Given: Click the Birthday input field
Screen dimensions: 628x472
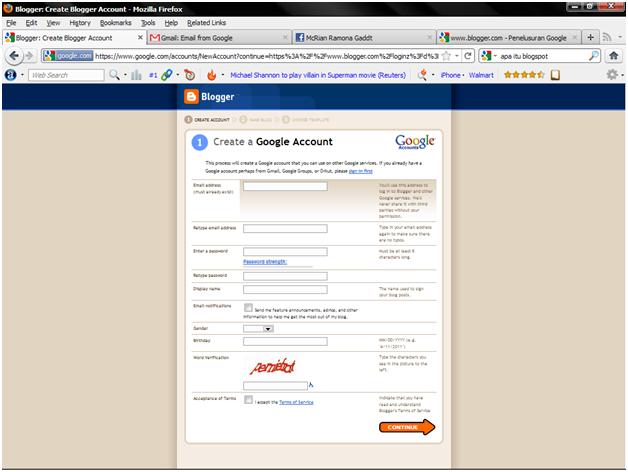Looking at the screenshot, I should point(285,341).
